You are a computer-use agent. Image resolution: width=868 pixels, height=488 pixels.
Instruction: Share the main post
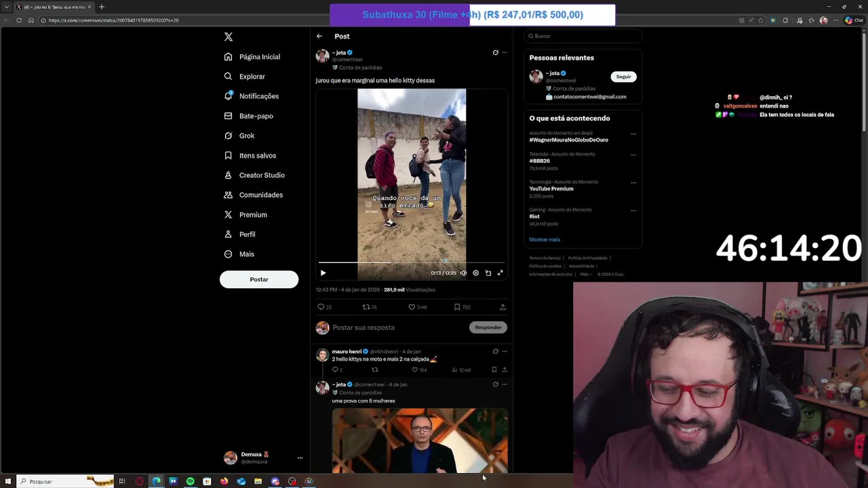point(502,307)
